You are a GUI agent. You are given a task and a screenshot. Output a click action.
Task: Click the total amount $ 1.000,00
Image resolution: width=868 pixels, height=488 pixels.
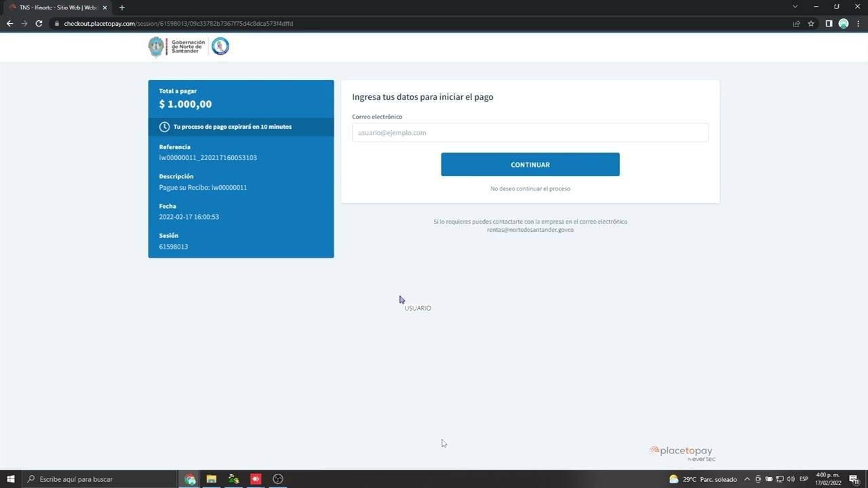pyautogui.click(x=185, y=104)
